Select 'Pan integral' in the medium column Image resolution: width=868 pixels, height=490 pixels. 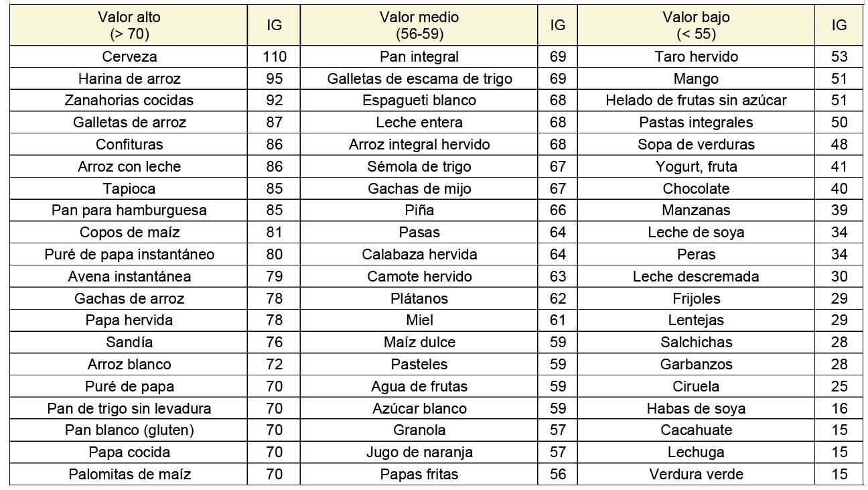[x=419, y=56]
